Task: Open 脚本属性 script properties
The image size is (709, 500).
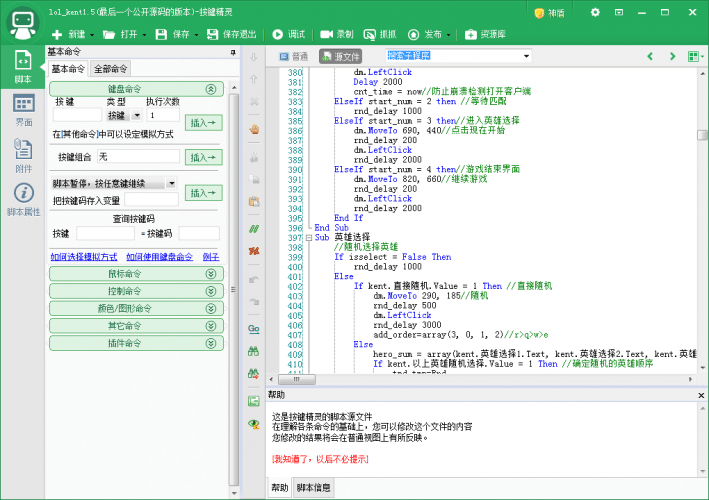Action: tap(24, 200)
